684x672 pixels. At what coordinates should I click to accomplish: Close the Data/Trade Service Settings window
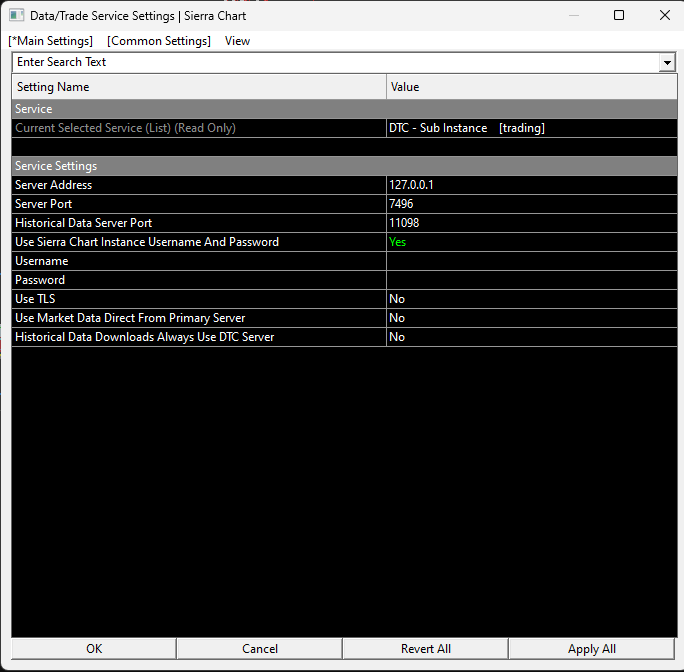click(665, 15)
